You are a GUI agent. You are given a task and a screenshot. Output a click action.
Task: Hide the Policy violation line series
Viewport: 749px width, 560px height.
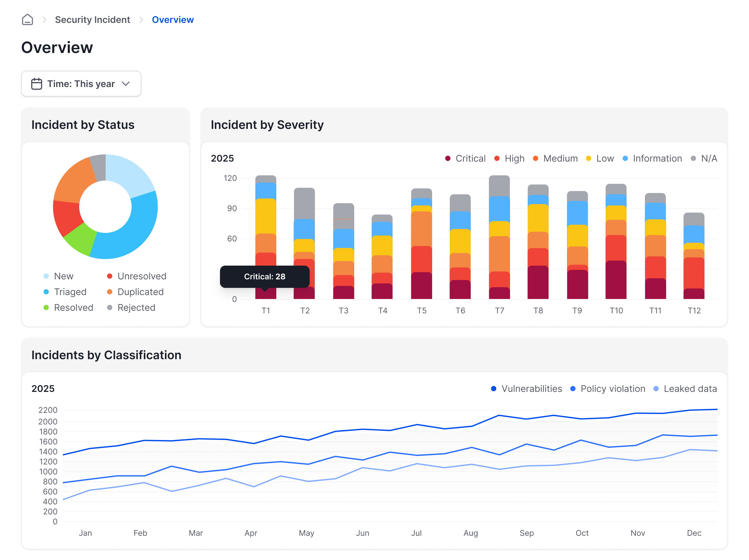click(612, 389)
